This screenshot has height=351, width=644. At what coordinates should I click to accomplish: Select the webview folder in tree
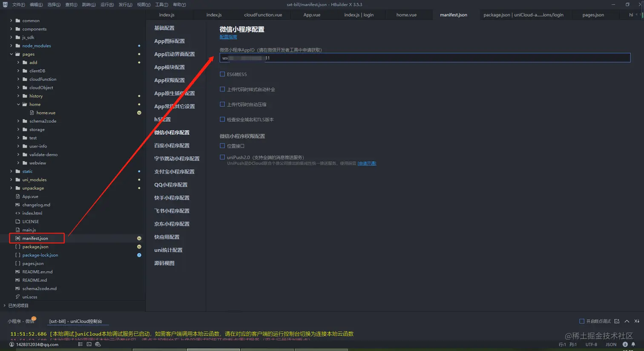37,163
